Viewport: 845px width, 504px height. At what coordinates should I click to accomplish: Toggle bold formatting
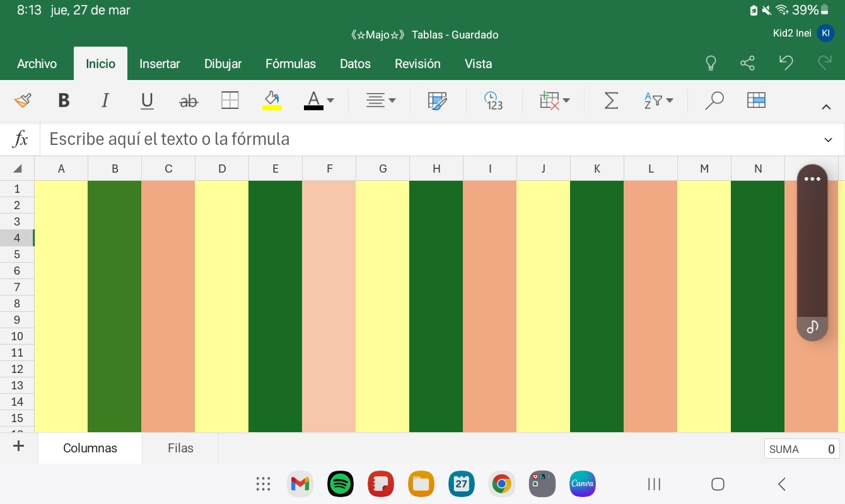pyautogui.click(x=64, y=101)
